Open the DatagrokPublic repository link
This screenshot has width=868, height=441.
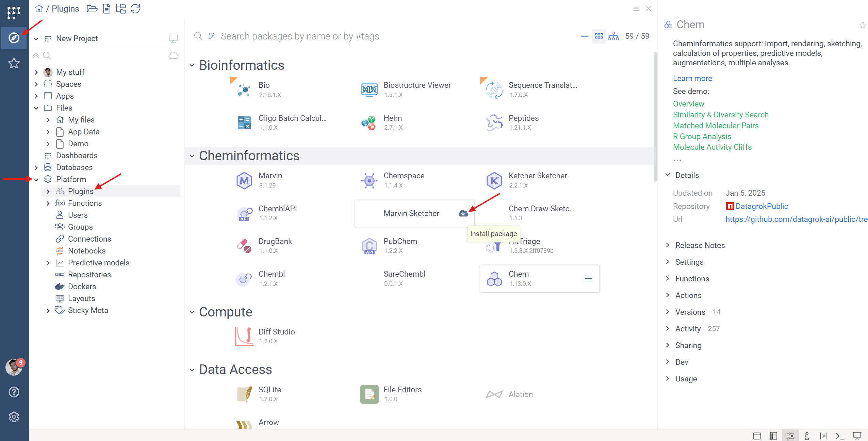[761, 206]
